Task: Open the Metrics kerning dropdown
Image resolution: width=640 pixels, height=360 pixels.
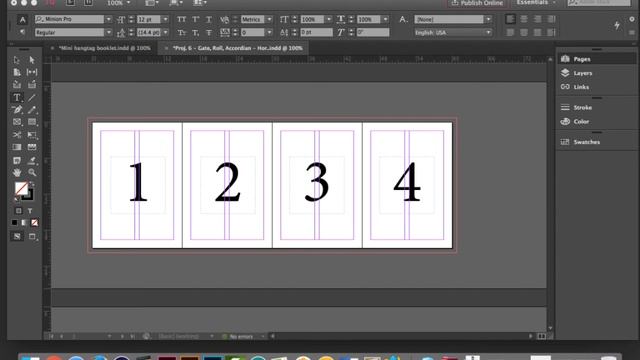Action: (269, 19)
